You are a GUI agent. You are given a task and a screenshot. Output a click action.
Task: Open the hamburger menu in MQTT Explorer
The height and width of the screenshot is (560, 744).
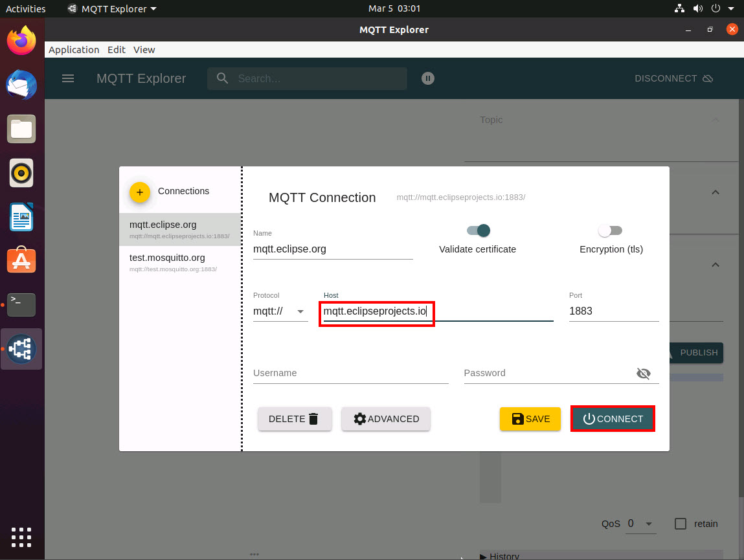tap(68, 78)
